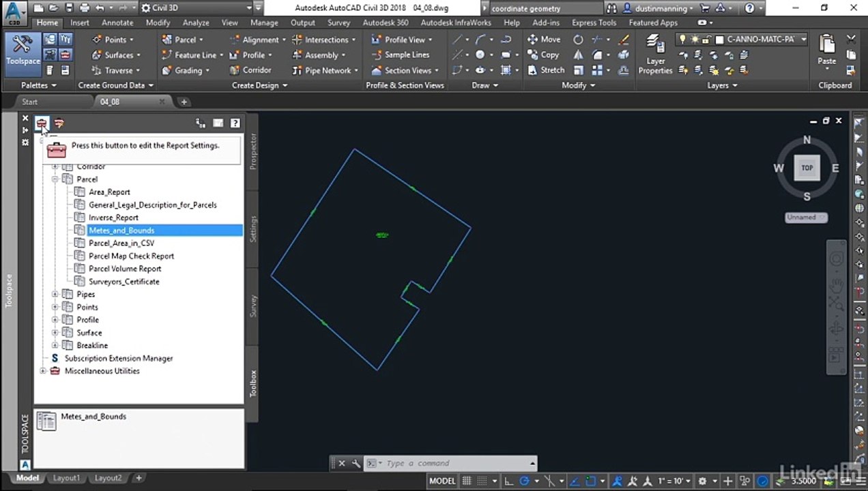868x491 pixels.
Task: Open the annotation scale 1" = 10' dropdown
Action: coord(674,481)
